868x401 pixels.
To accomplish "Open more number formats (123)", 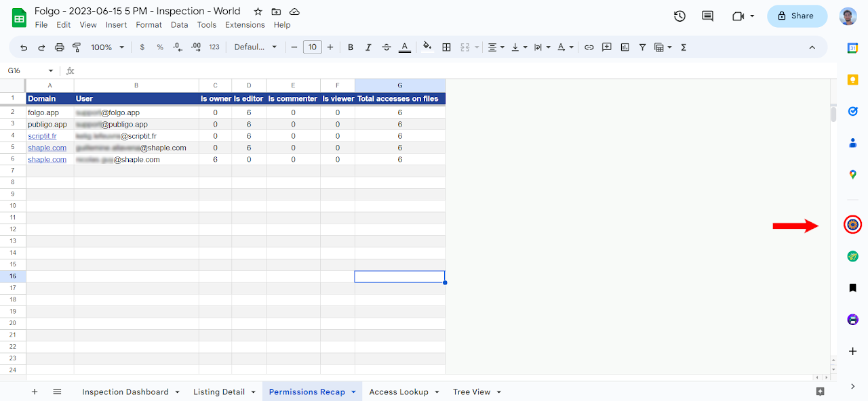I will coord(214,47).
